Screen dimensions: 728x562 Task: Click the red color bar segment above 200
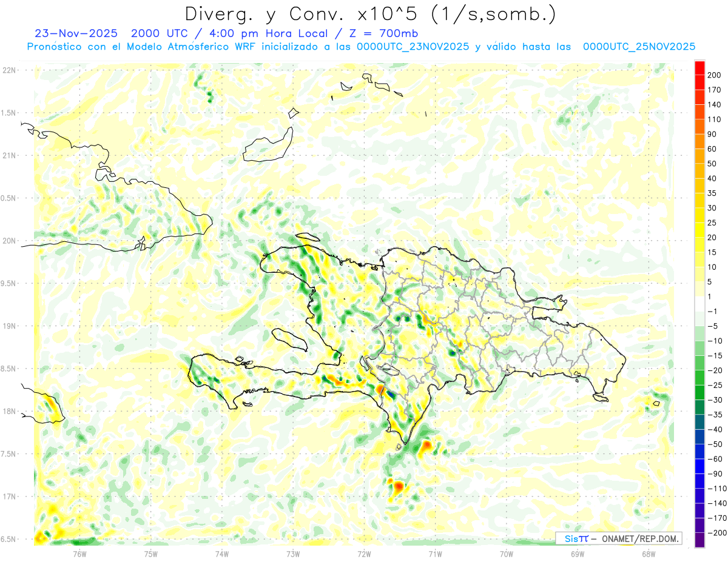[699, 69]
